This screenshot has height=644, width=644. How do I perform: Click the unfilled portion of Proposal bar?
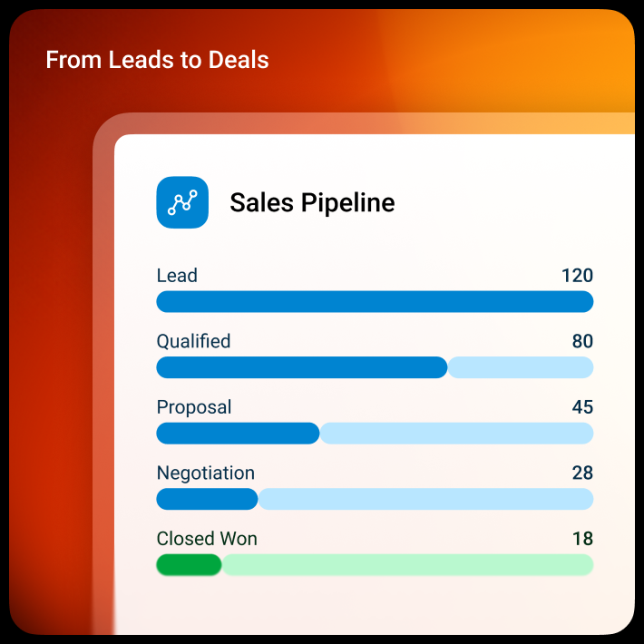(x=456, y=434)
